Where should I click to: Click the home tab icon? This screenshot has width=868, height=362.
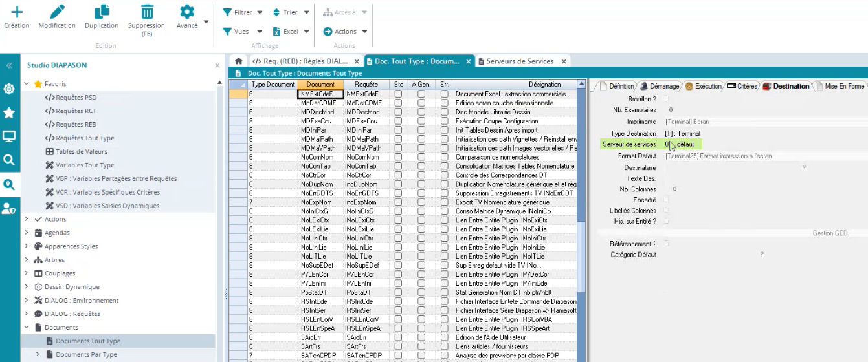[x=238, y=61]
